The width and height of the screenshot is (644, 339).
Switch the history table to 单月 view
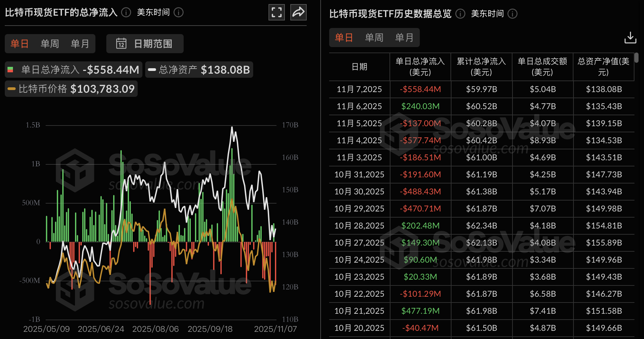[404, 38]
